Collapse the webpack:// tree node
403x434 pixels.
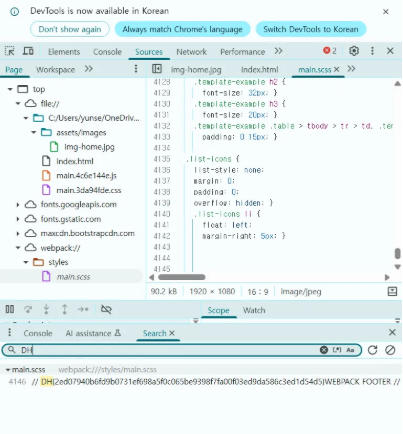tap(18, 248)
